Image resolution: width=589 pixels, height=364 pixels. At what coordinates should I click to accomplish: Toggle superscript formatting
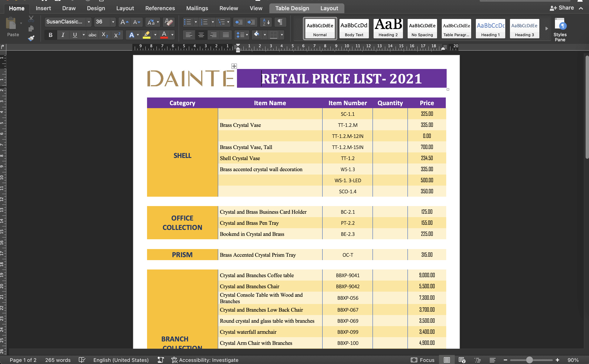click(x=117, y=35)
